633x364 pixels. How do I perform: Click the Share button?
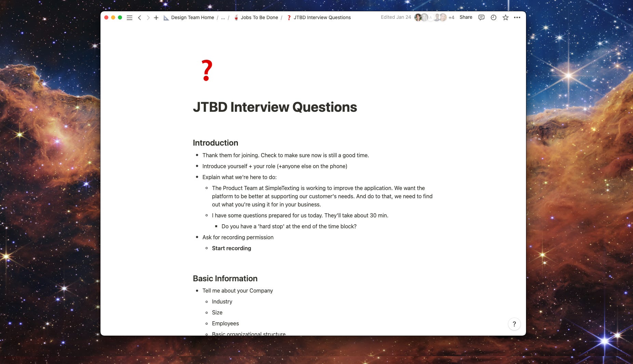(x=466, y=17)
